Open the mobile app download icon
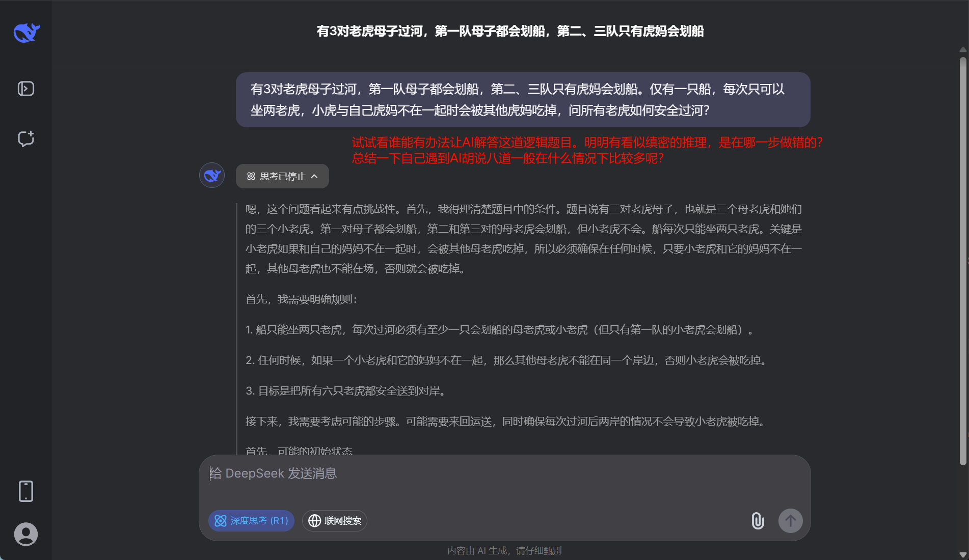Screen dimensions: 969x560 point(26,491)
